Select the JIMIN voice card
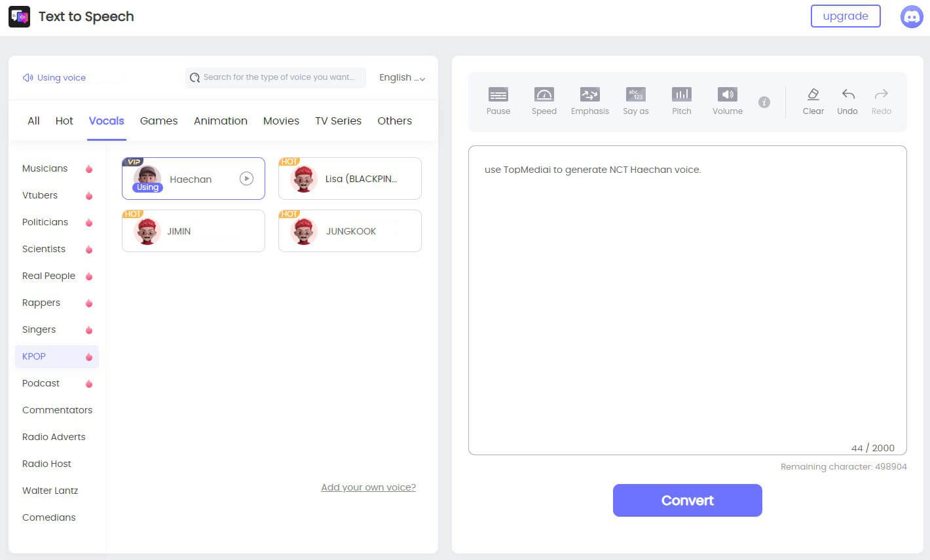 [x=193, y=231]
